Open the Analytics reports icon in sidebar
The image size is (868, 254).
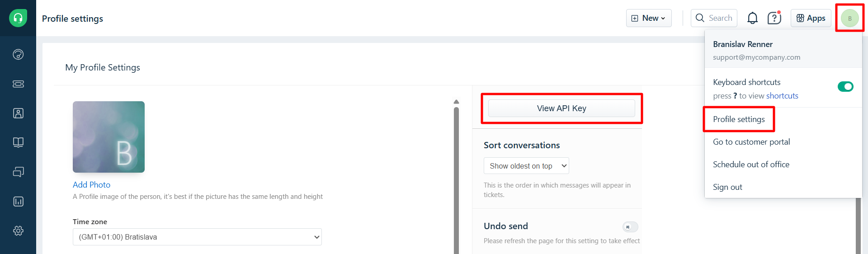[x=18, y=202]
